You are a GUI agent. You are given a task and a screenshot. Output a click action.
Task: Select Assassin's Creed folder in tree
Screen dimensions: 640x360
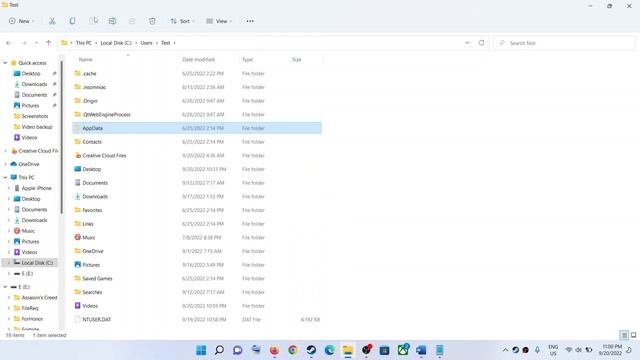(35, 298)
